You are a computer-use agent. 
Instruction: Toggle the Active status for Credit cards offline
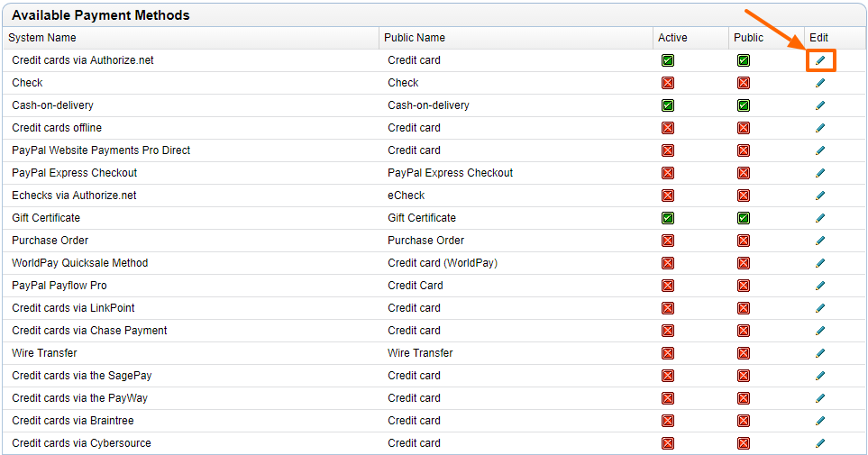click(x=668, y=128)
